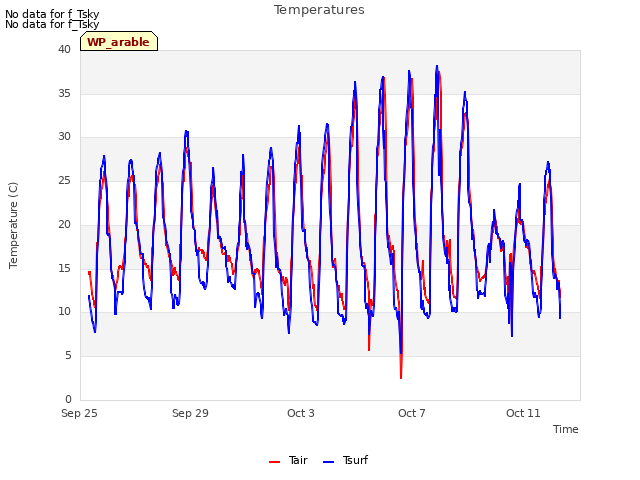Select the WP_arable annotation label
This screenshot has width=640, height=480.
click(x=119, y=41)
